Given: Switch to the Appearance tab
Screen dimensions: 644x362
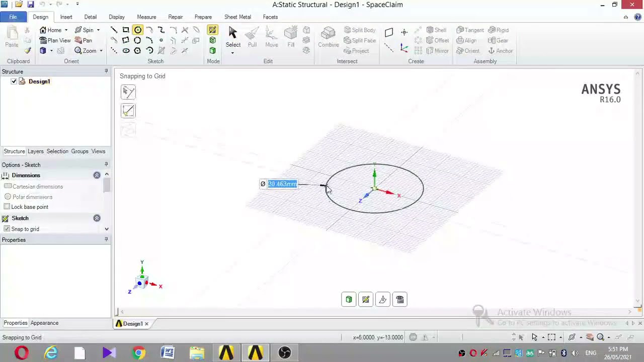Looking at the screenshot, I should 44,323.
